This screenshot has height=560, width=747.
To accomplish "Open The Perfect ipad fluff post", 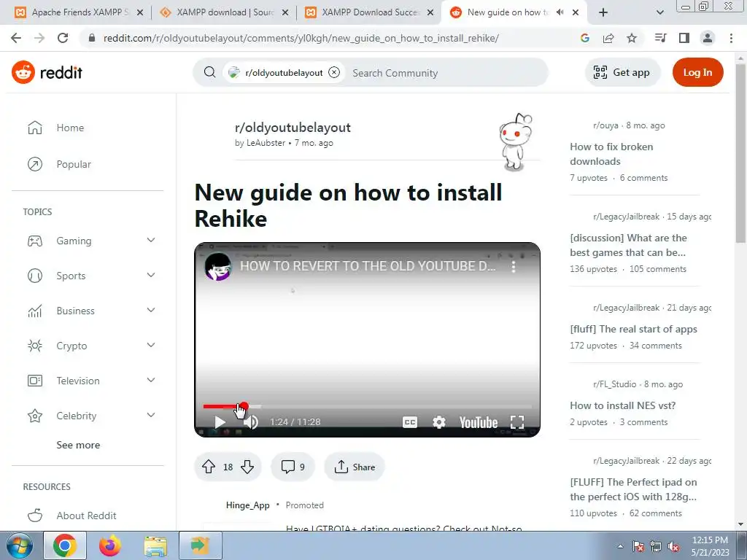I will (634, 489).
